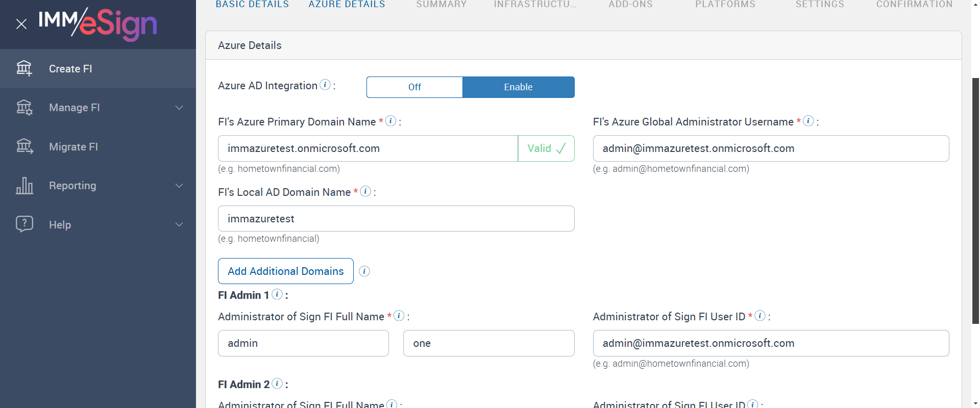
Task: Close the sidebar with the X icon
Action: 21,24
